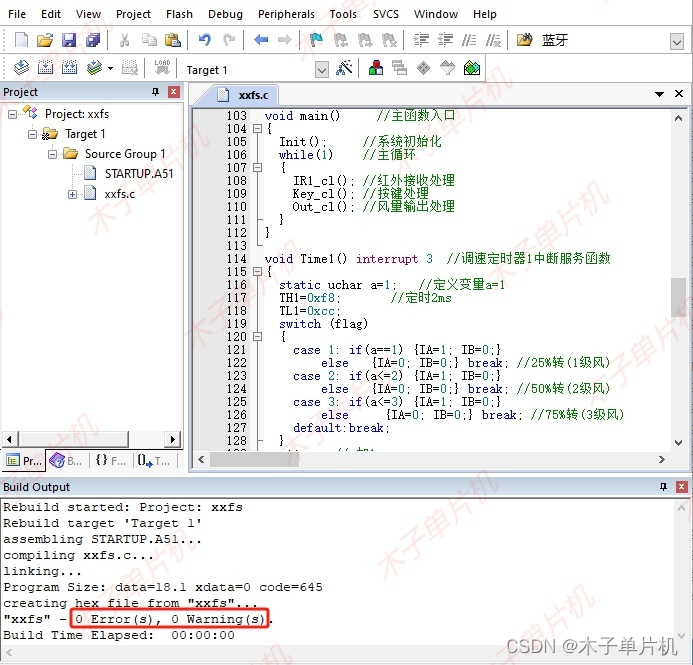Viewport: 693px width, 665px height.
Task: Click the Save All icon
Action: click(93, 40)
